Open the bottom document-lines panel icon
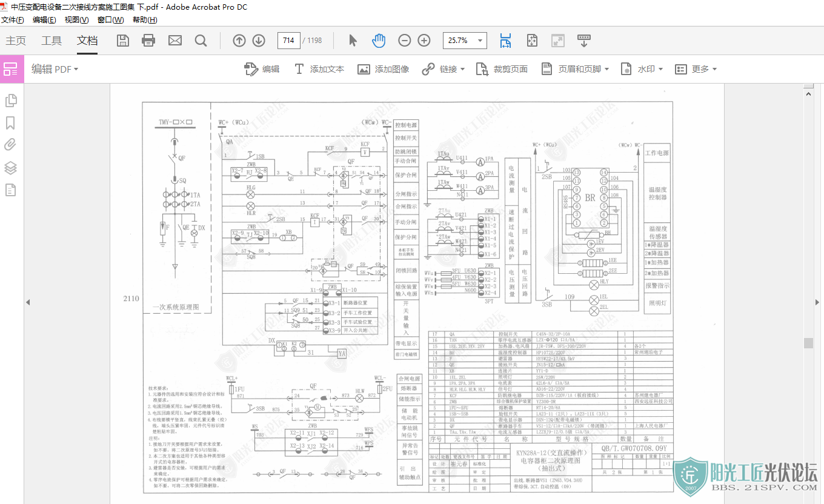The width and height of the screenshot is (824, 504). click(x=10, y=190)
